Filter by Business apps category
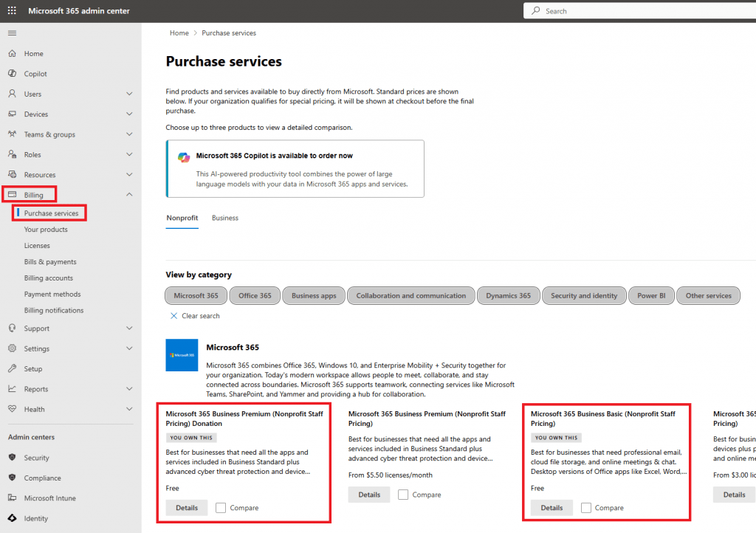This screenshot has width=756, height=533. 314,295
